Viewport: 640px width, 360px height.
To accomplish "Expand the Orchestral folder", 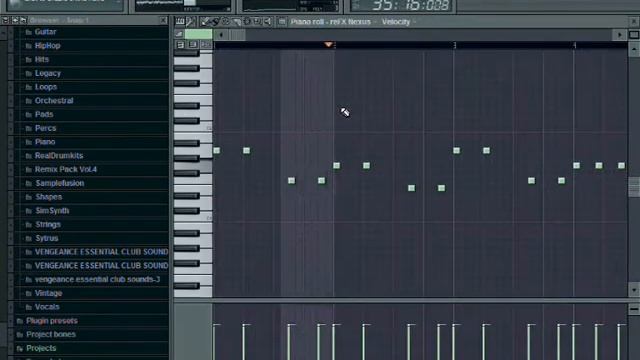I will (54, 101).
